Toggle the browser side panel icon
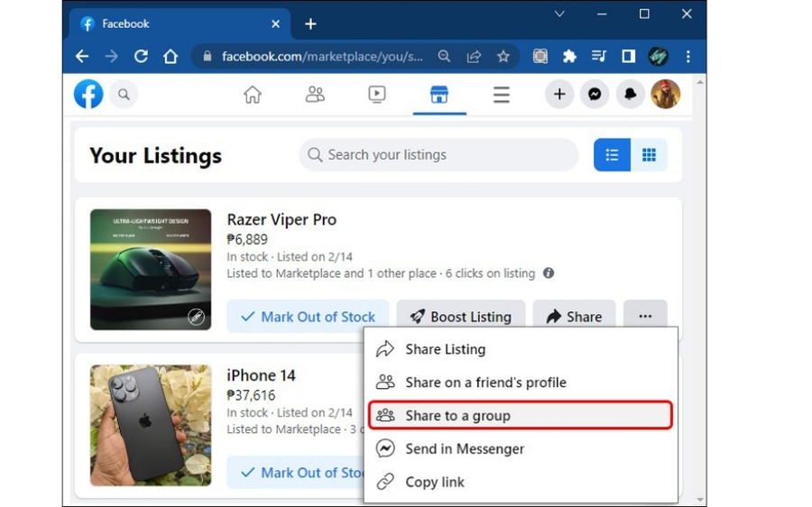This screenshot has width=812, height=507. coord(629,57)
